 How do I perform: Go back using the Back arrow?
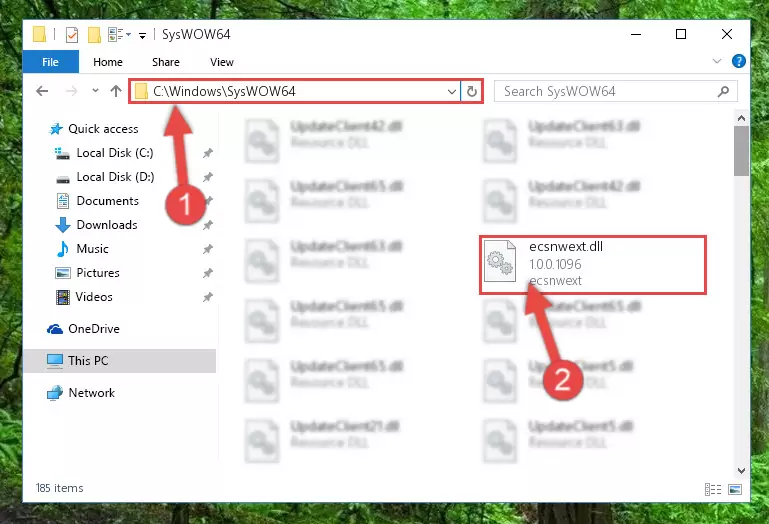click(42, 91)
